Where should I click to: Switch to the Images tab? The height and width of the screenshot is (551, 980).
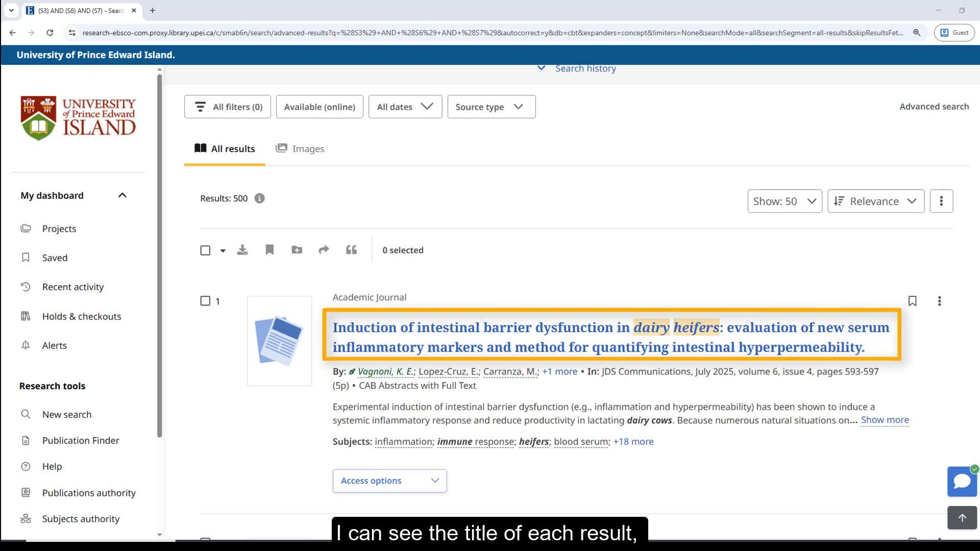click(300, 148)
